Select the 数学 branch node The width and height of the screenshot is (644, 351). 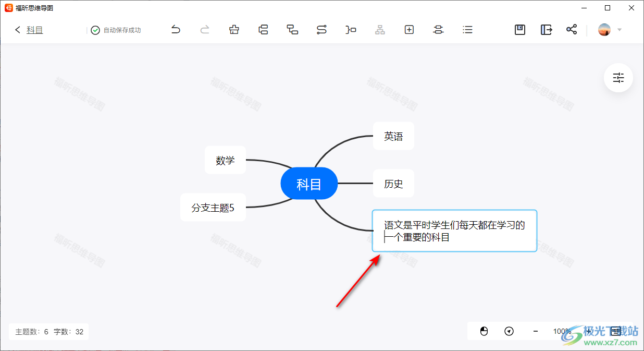coord(225,160)
